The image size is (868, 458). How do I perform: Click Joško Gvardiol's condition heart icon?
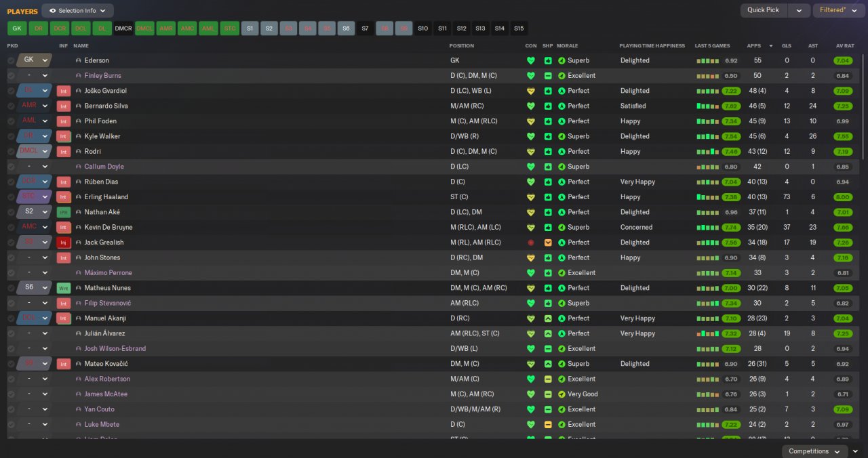point(531,91)
